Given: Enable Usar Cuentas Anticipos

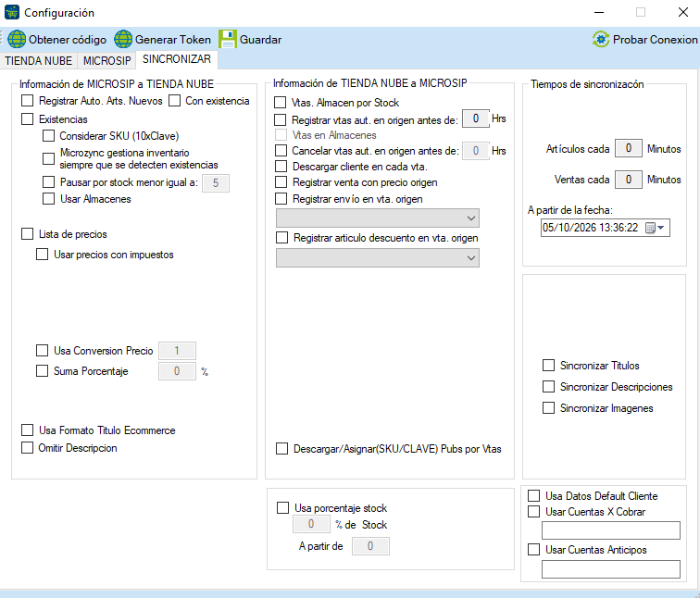Looking at the screenshot, I should (534, 549).
